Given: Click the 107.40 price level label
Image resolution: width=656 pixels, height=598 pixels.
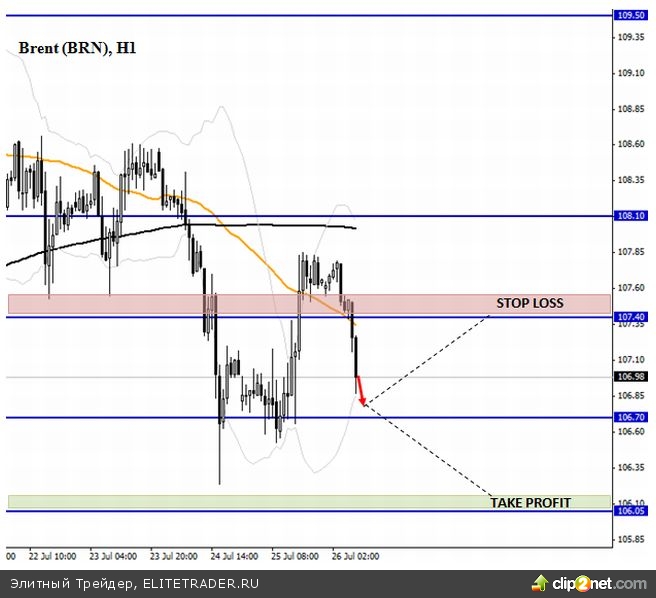Looking at the screenshot, I should tap(630, 316).
